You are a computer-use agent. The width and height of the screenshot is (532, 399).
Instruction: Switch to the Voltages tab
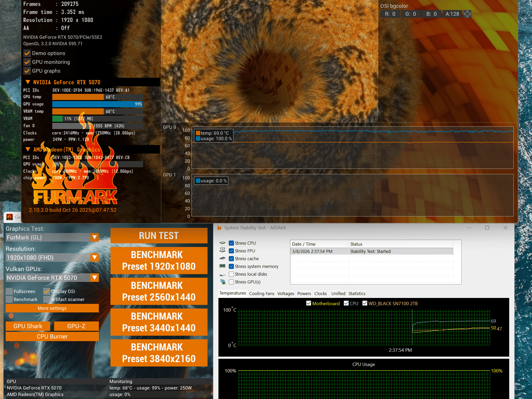click(x=286, y=294)
